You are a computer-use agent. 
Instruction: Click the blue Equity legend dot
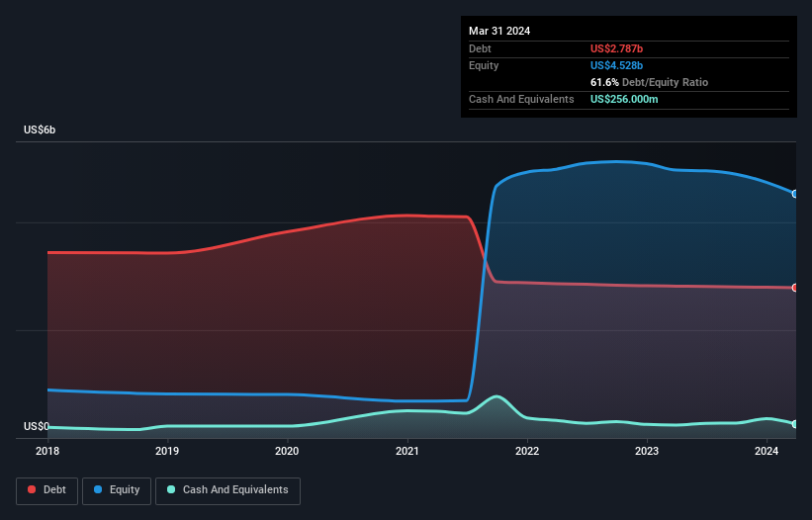(98, 489)
